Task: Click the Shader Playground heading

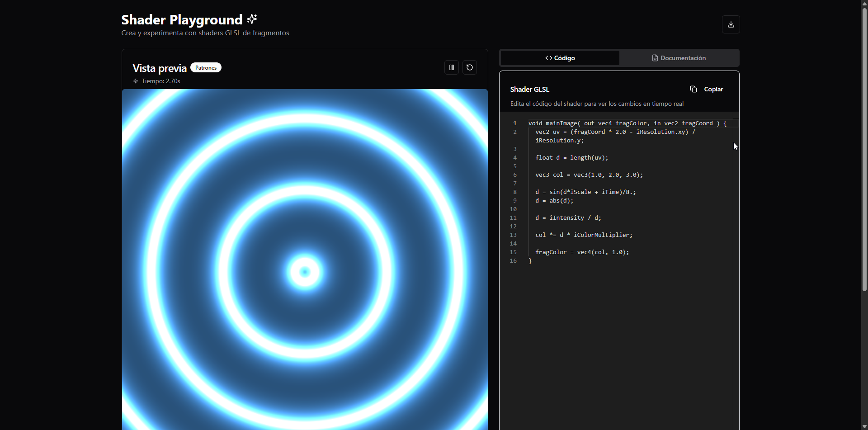Action: (181, 19)
